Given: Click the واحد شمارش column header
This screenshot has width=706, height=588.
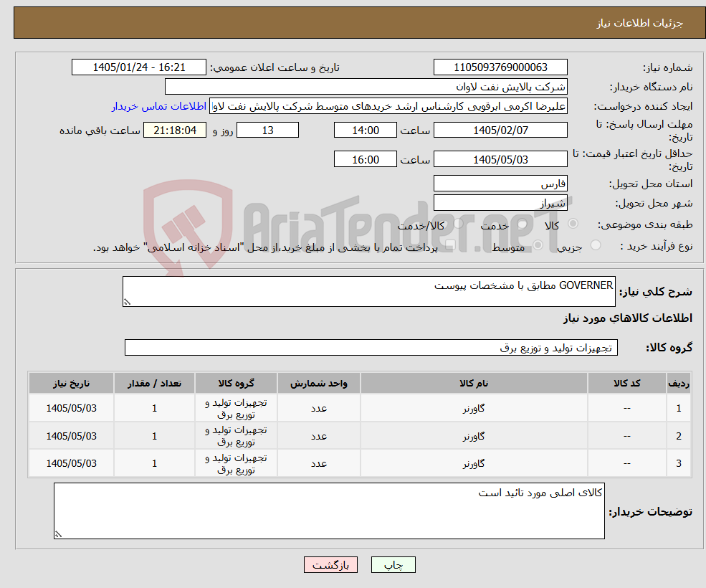Looking at the screenshot, I should [319, 383].
